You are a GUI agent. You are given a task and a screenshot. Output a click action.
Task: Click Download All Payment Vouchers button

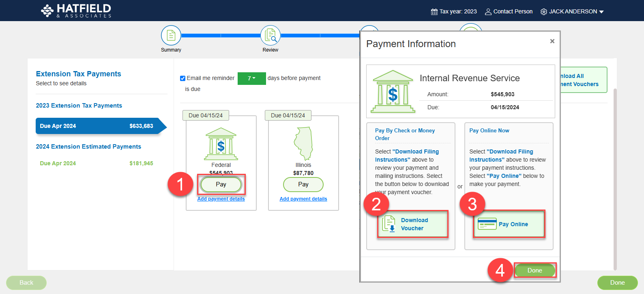tap(584, 80)
